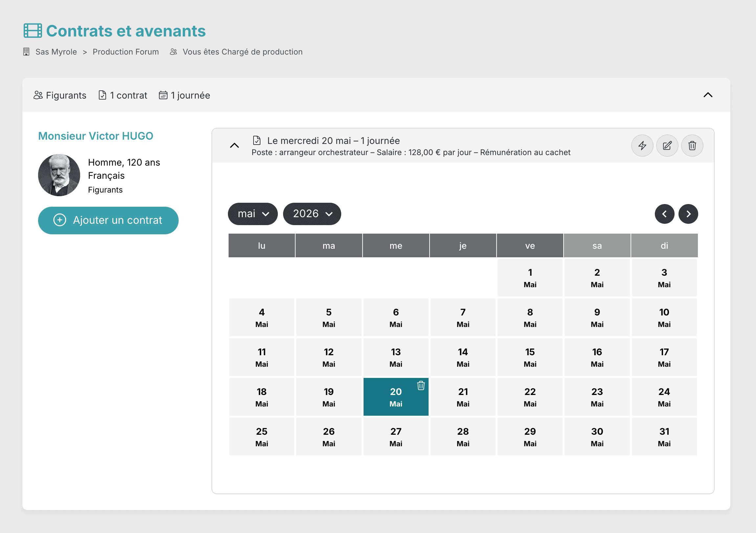Image resolution: width=756 pixels, height=533 pixels.
Task: Click the film strip icon beside page title
Action: pyautogui.click(x=33, y=31)
